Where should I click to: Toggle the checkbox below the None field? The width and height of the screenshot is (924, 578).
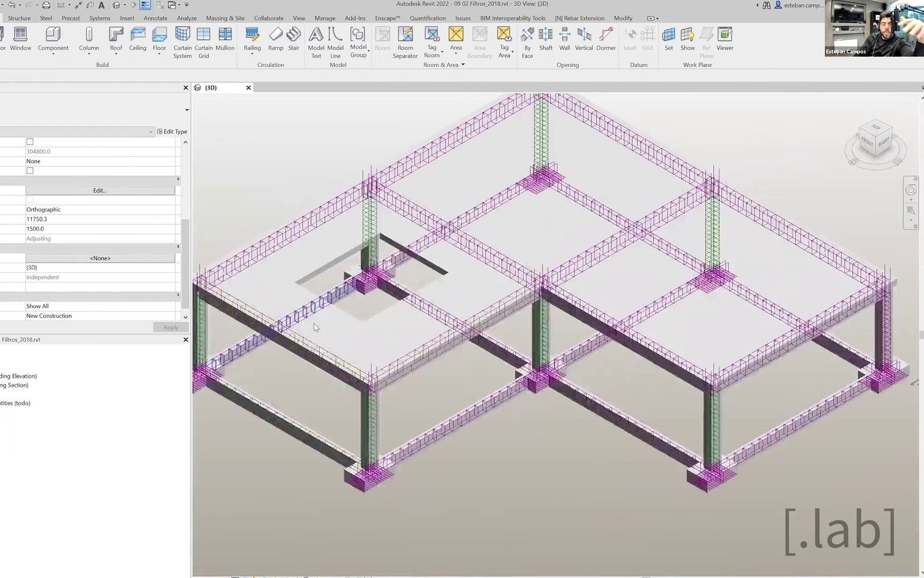(30, 171)
